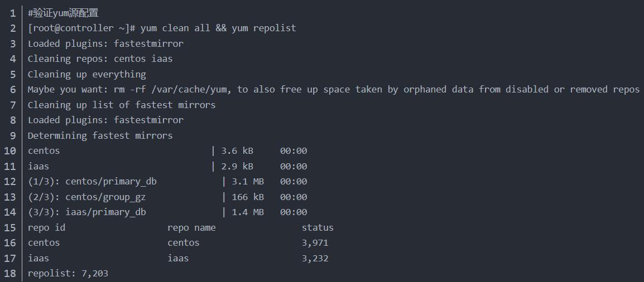Viewport: 644px width, 282px height.
Task: Click line number 1 in the gutter
Action: (13, 13)
